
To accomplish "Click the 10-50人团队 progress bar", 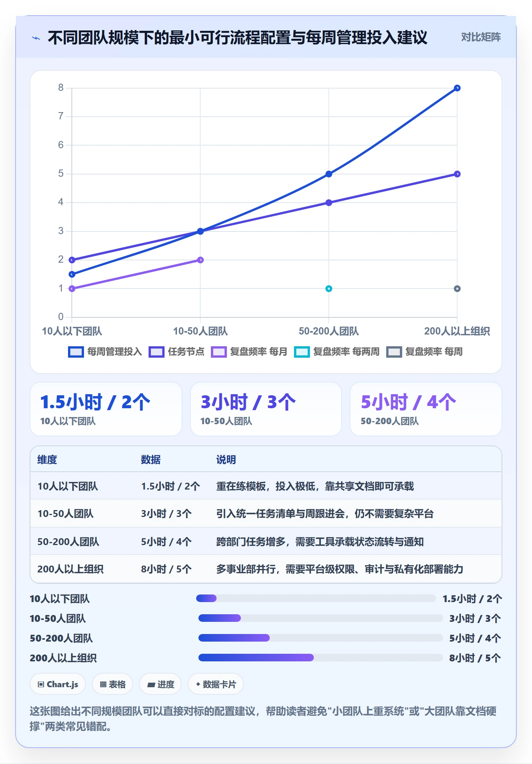I will click(x=320, y=618).
